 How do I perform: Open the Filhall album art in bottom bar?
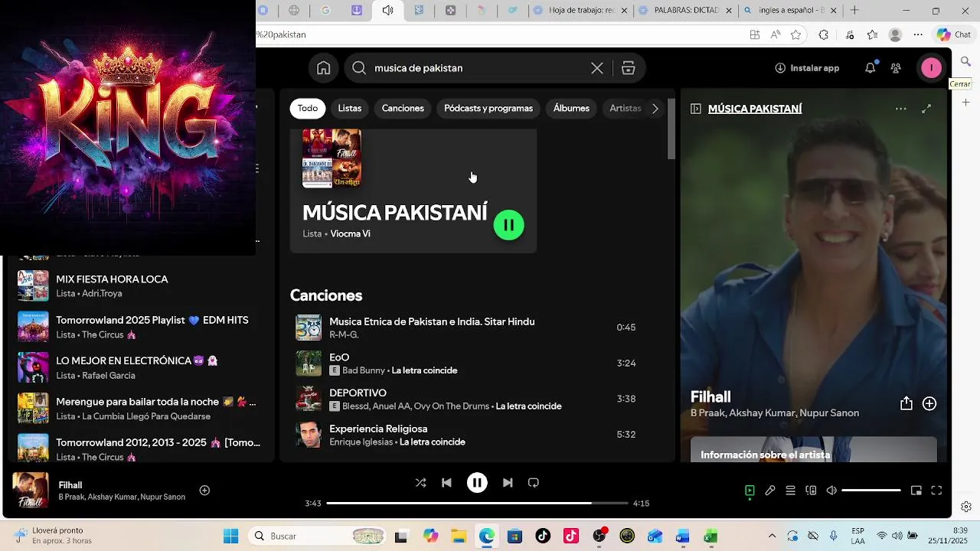click(31, 491)
